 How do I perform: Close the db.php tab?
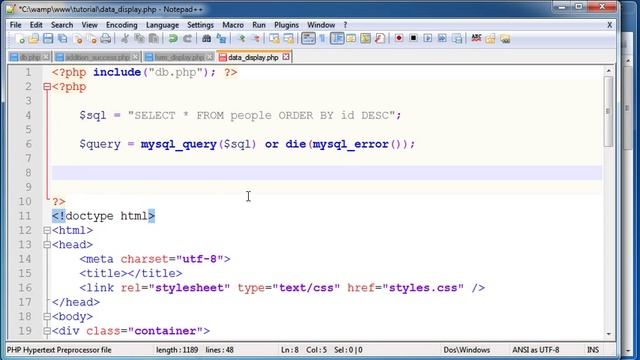46,57
